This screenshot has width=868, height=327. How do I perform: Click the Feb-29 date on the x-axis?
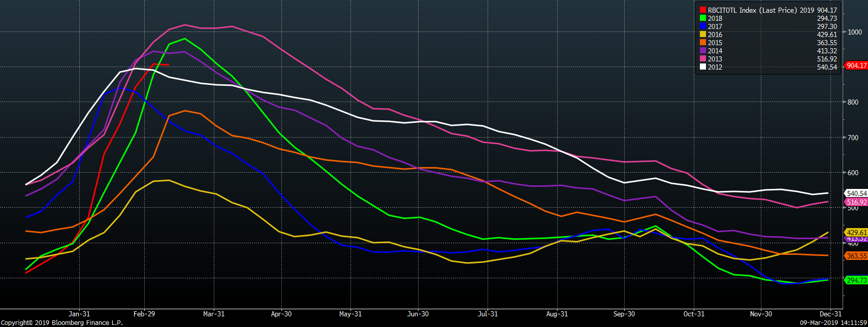point(144,314)
